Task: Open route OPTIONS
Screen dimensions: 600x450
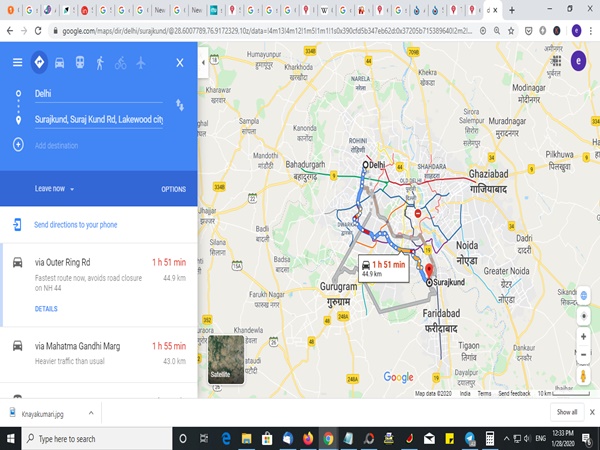Action: (173, 189)
